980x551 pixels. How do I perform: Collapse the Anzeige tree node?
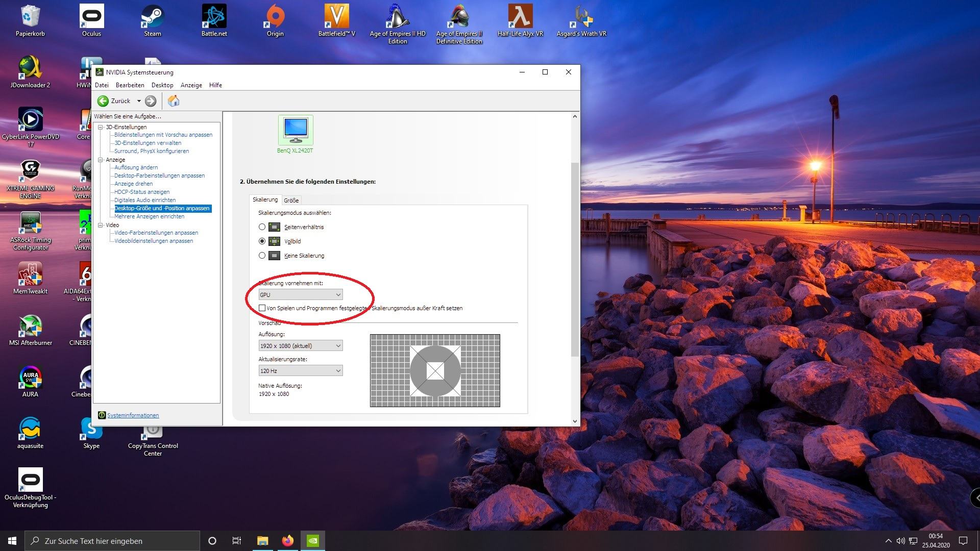(x=101, y=160)
